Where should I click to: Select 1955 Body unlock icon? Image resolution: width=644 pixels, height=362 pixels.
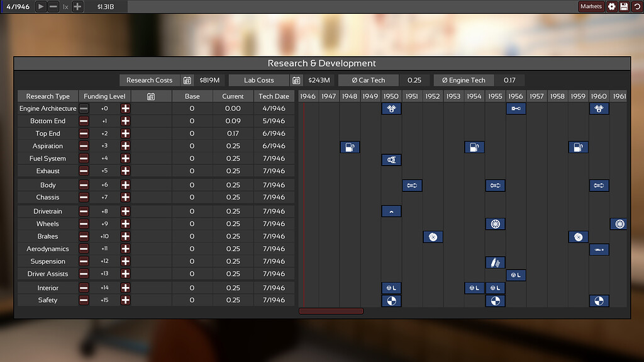[x=496, y=186]
